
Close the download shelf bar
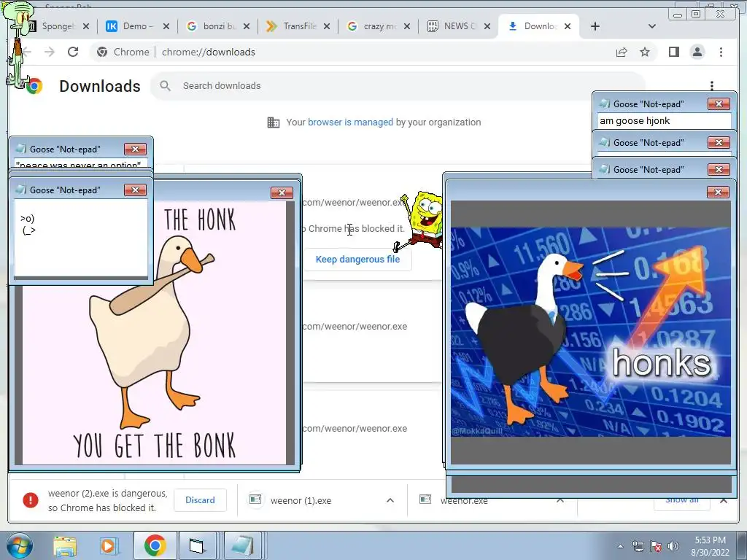click(x=724, y=500)
